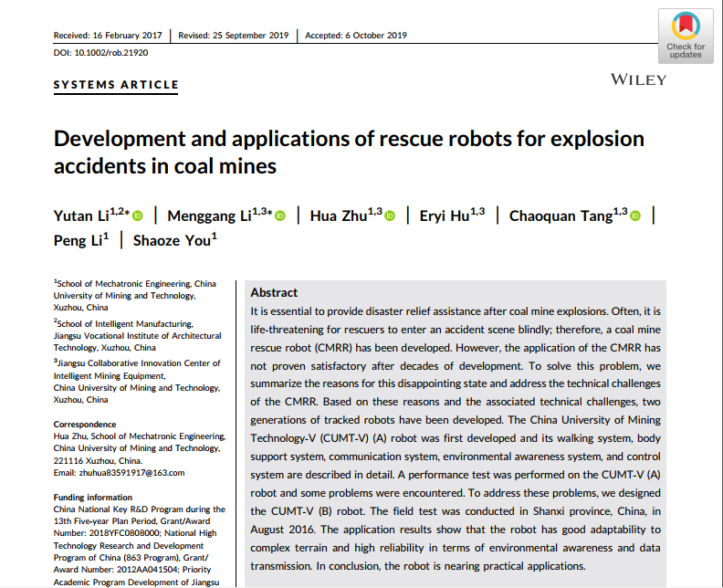The image size is (723, 588).
Task: Select the SYSTEMS ARTICLE section label
Action: 116,85
